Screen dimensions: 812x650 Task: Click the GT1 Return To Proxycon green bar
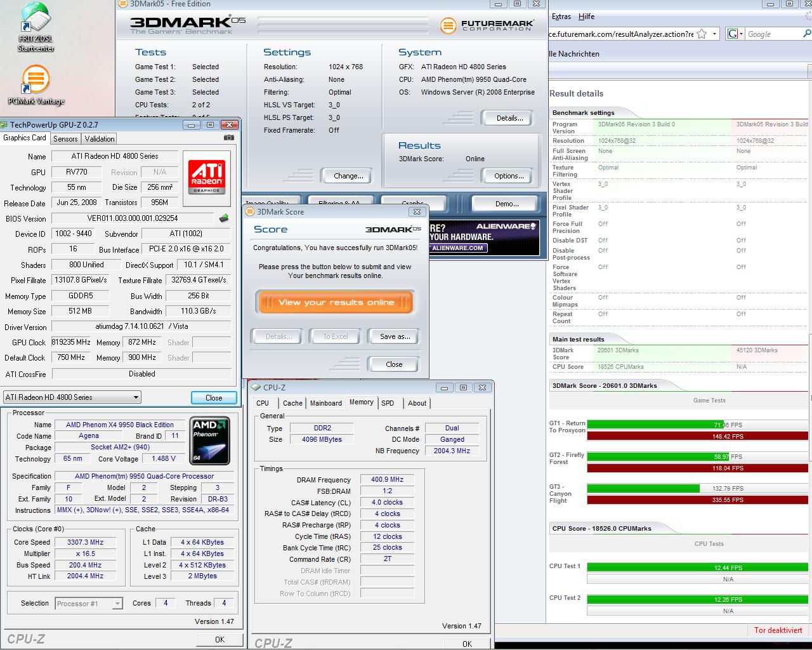[655, 425]
